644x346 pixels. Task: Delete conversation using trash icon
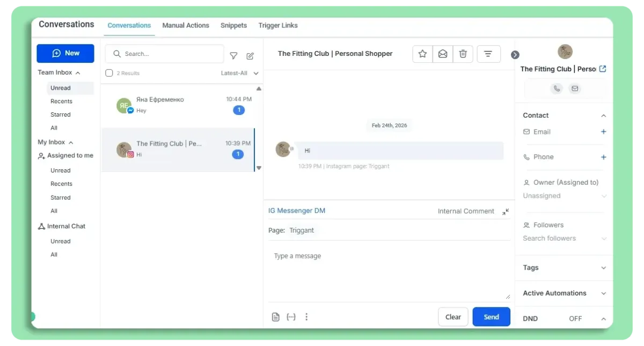[x=463, y=54]
